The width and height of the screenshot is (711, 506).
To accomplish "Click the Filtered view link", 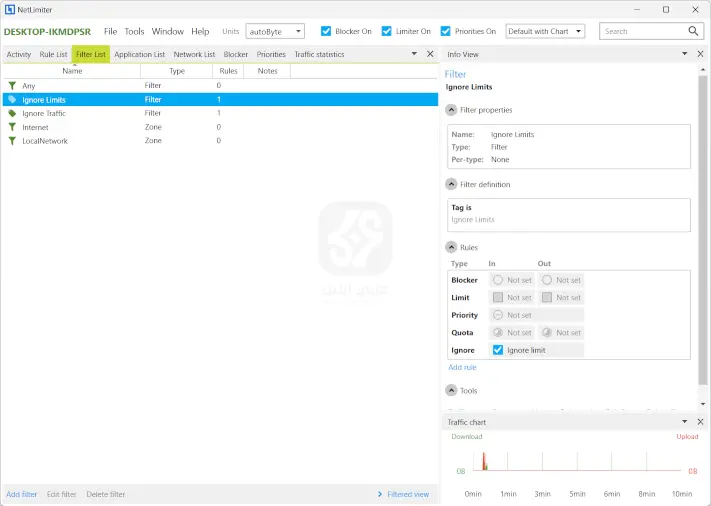I will (x=408, y=494).
